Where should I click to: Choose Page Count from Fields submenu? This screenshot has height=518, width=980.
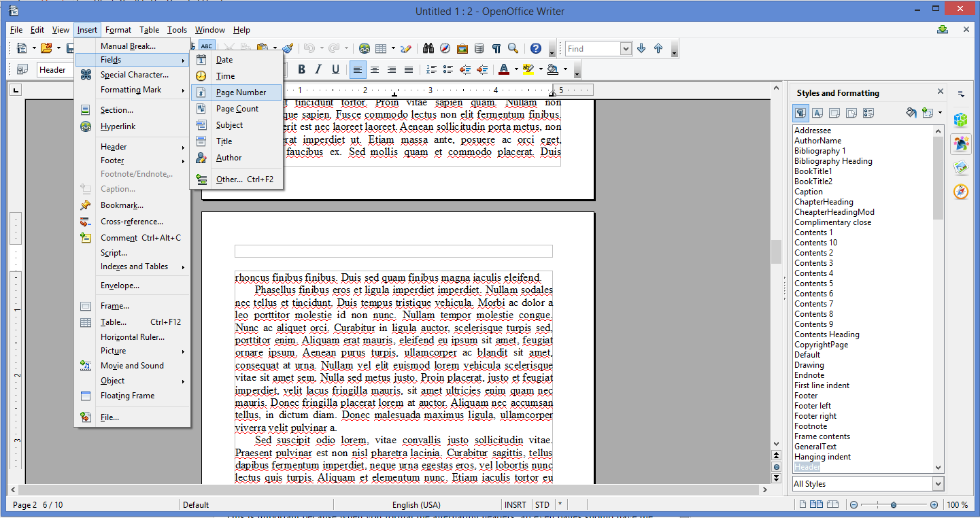click(237, 109)
